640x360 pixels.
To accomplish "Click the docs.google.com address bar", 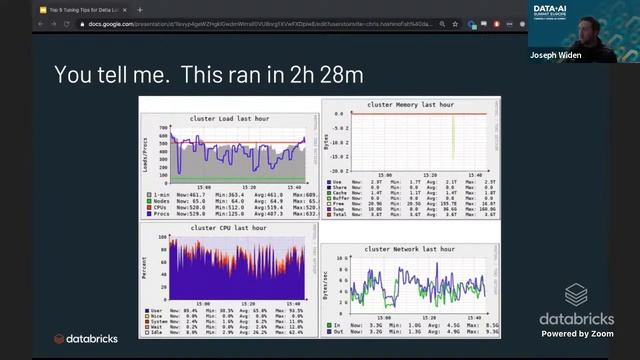I will tap(260, 24).
